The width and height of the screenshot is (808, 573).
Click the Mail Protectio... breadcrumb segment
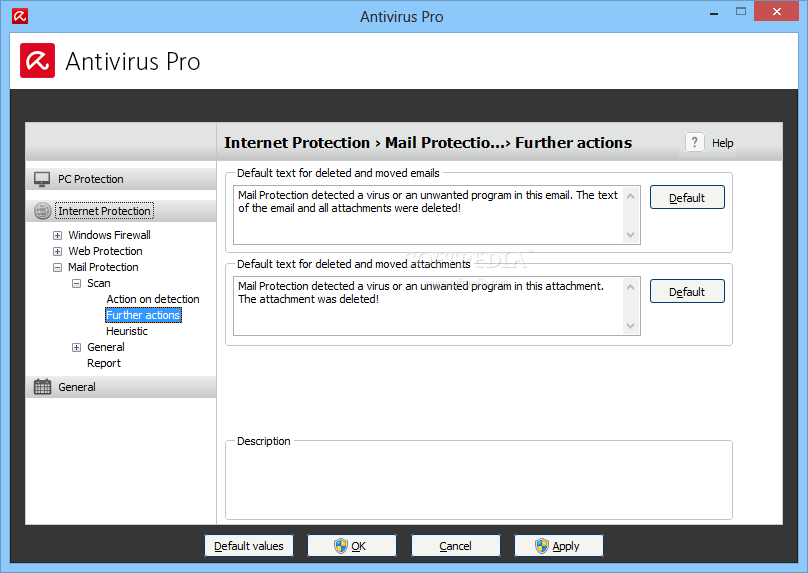445,142
